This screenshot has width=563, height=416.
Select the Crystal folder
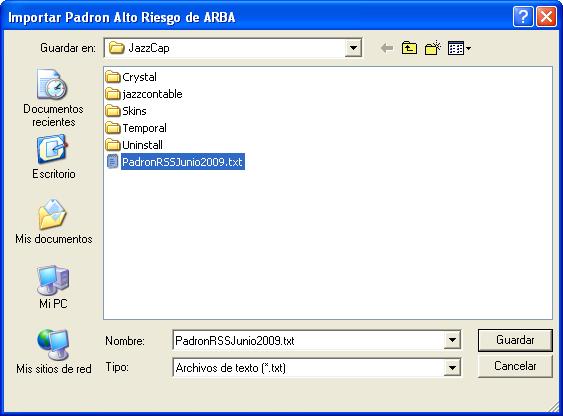(x=131, y=77)
